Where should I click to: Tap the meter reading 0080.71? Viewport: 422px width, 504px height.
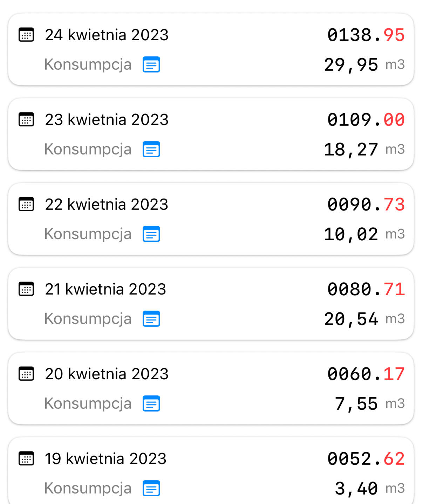pos(366,289)
